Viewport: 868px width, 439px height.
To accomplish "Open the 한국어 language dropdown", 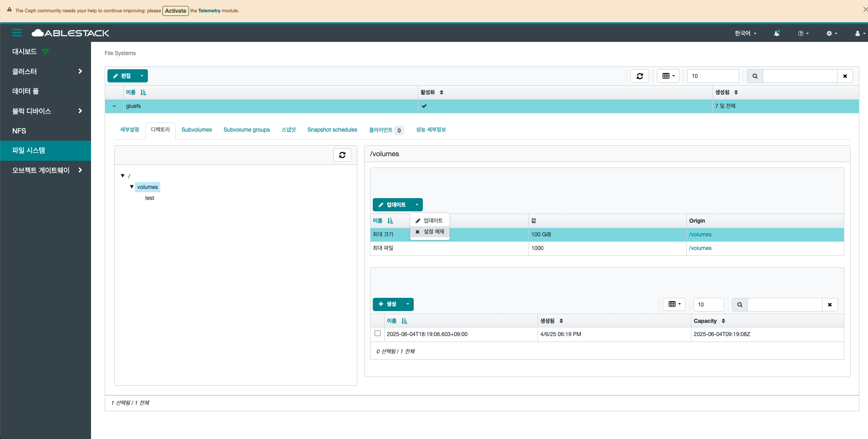I will [745, 33].
